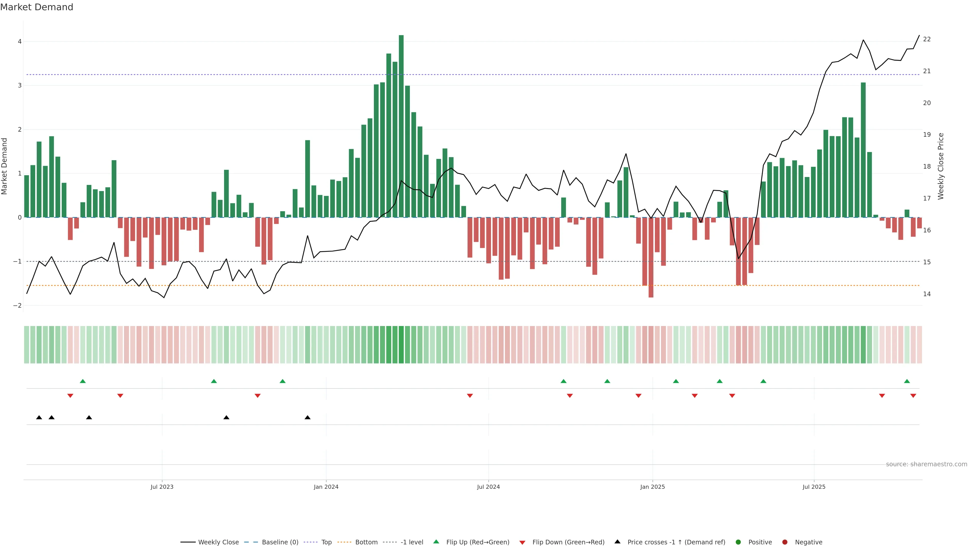The image size is (980, 551).
Task: Click the green Positive legend dot
Action: (x=738, y=542)
